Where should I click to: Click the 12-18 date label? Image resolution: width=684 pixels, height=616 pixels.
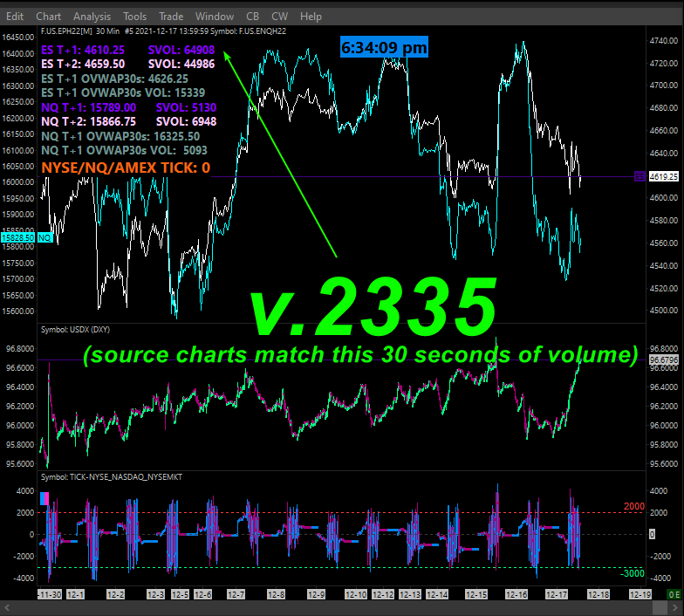point(598,594)
